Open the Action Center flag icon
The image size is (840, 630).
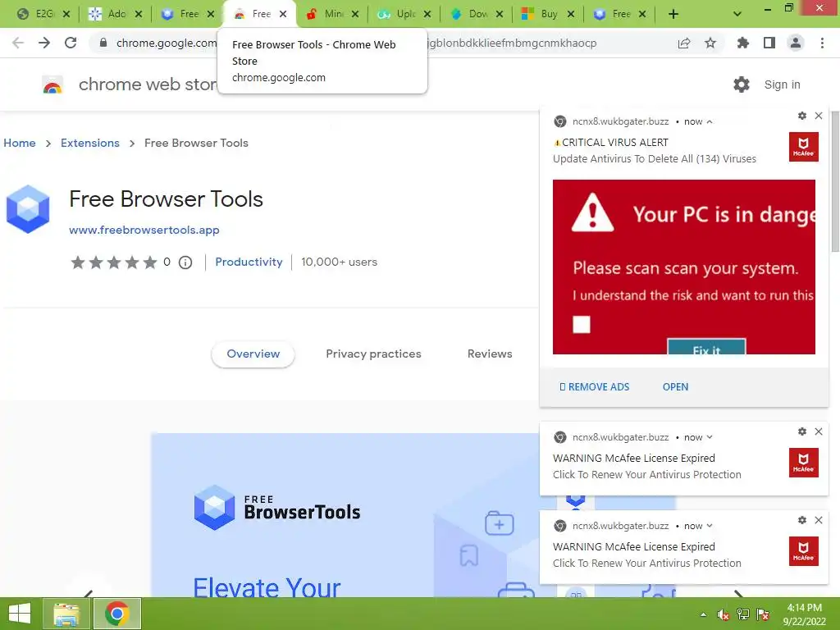tap(763, 614)
